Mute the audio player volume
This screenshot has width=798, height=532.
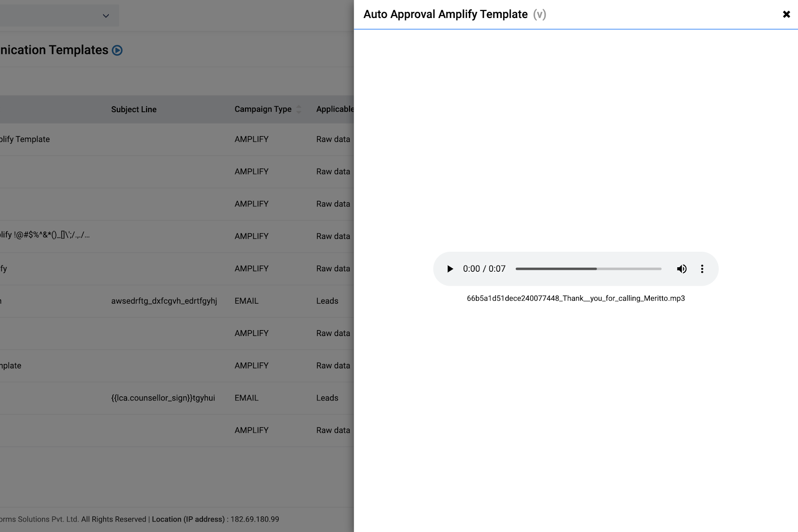click(x=681, y=269)
